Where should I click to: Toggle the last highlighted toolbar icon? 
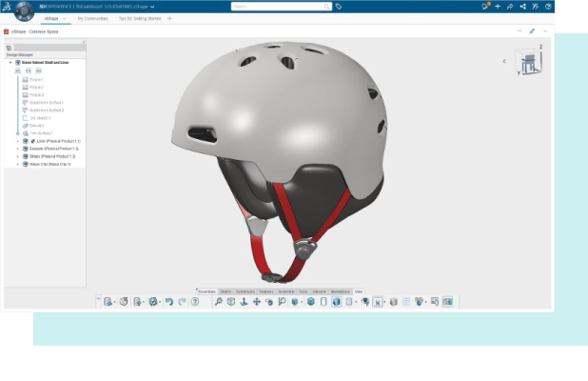pos(447,301)
